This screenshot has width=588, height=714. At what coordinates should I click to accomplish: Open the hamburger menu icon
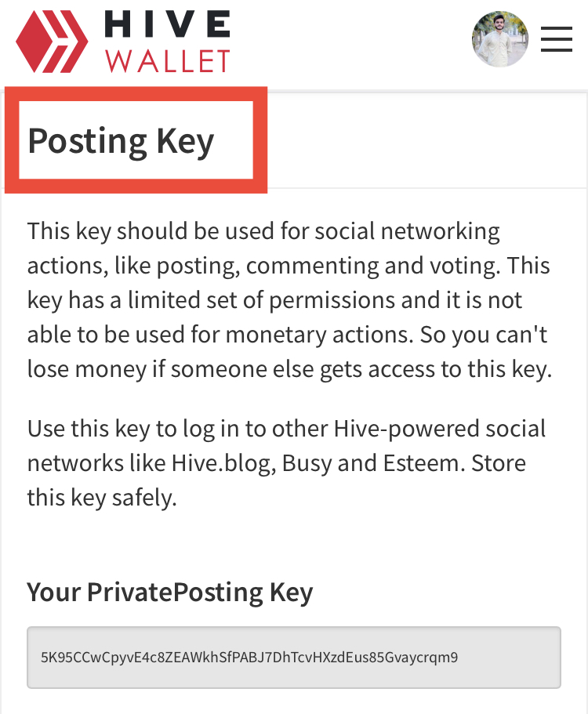(x=557, y=38)
